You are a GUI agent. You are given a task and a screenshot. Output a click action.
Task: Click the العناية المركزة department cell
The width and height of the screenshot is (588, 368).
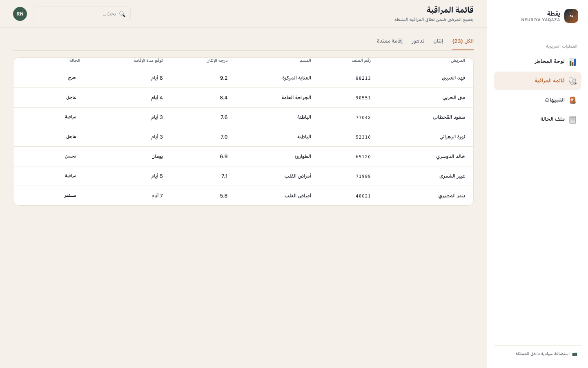[296, 78]
